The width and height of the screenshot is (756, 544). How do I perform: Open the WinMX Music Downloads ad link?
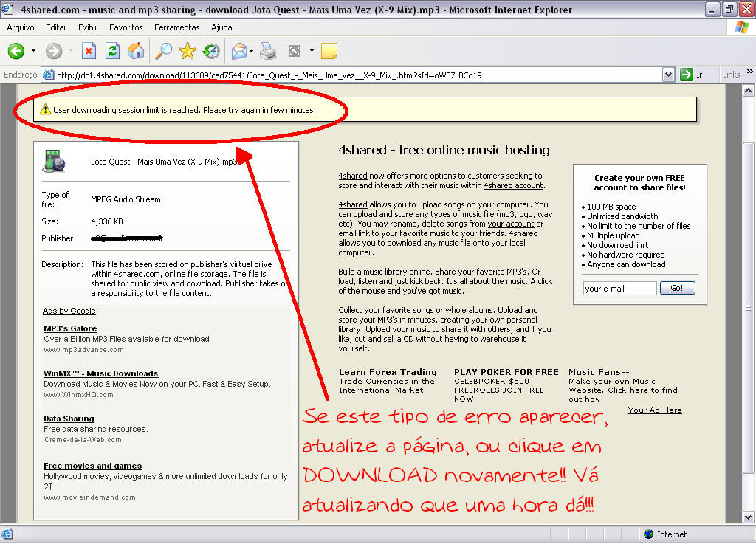click(x=100, y=373)
